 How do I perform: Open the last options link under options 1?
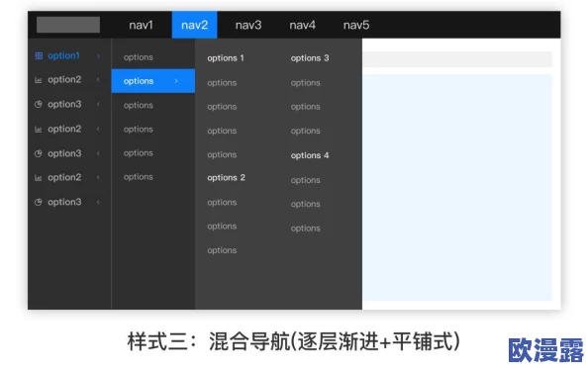[222, 154]
